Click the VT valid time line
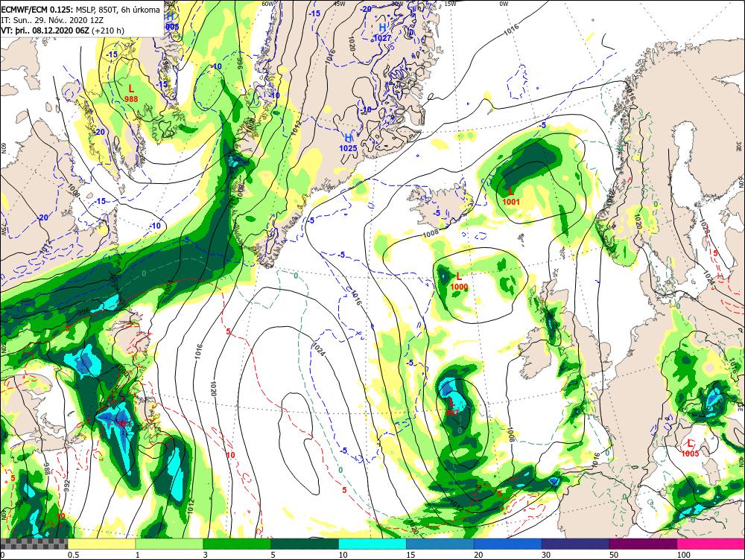This screenshot has width=745, height=560. click(x=63, y=31)
